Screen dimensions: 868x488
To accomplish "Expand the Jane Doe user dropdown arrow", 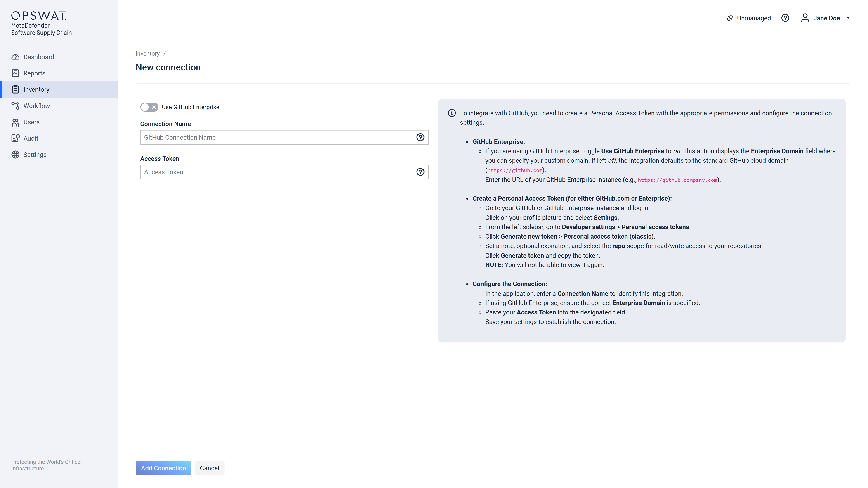I will [848, 18].
